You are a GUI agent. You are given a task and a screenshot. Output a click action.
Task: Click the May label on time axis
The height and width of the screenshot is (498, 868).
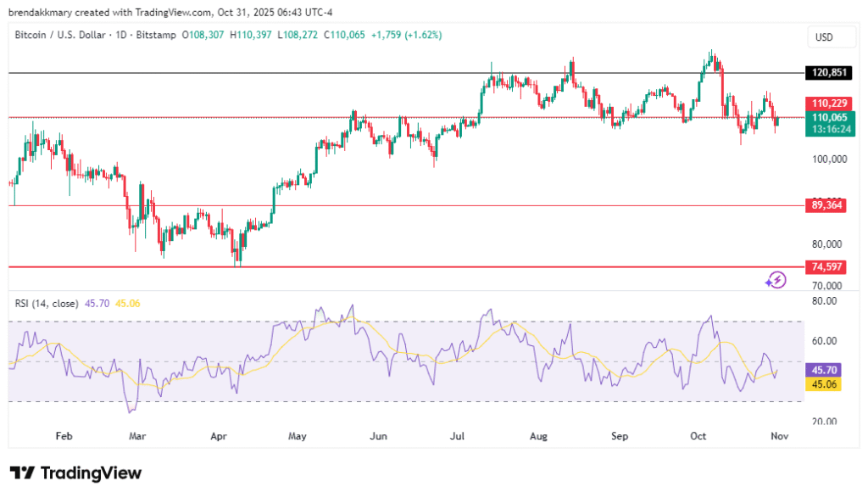(297, 436)
